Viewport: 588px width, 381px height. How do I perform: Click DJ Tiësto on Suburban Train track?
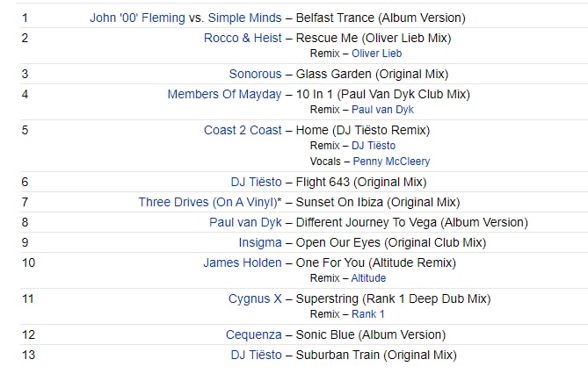(257, 356)
